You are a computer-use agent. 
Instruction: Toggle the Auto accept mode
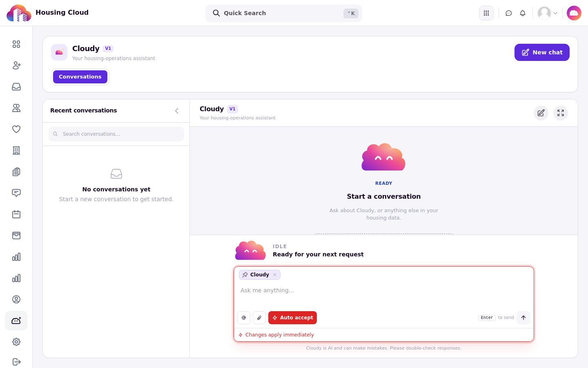pos(292,318)
